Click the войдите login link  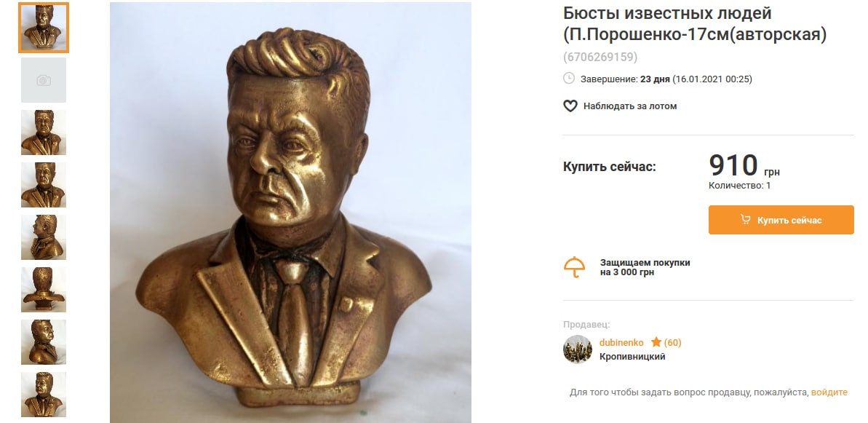[829, 392]
